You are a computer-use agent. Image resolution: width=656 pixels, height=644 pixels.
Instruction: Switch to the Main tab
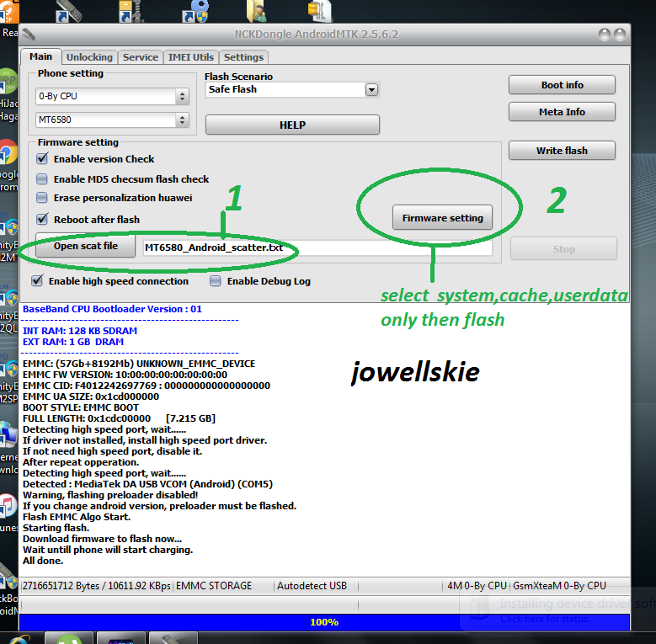click(40, 56)
